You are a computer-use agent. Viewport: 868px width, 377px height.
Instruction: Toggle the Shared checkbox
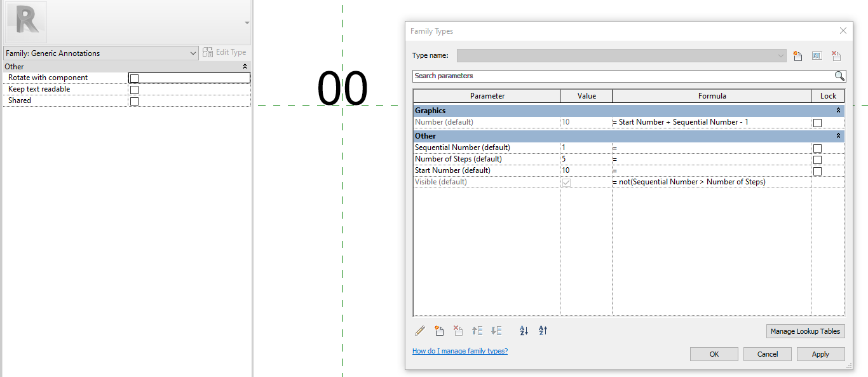coord(134,101)
